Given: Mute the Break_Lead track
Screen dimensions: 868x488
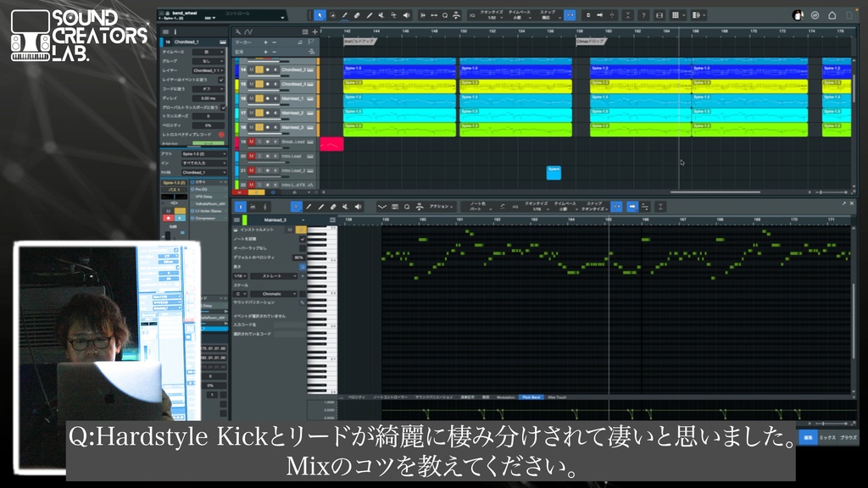Looking at the screenshot, I should (x=250, y=141).
